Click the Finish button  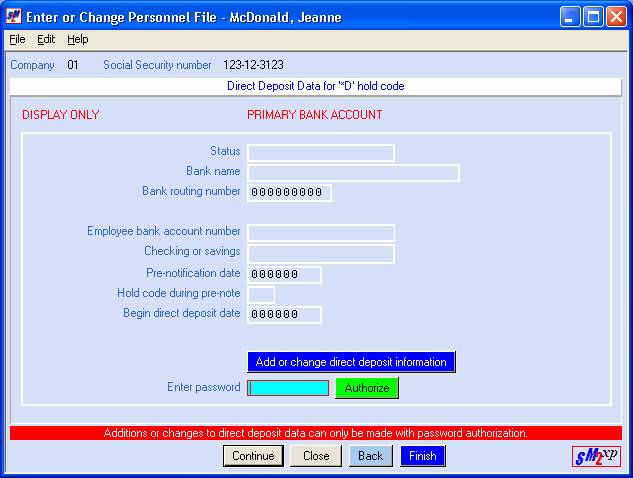point(422,456)
